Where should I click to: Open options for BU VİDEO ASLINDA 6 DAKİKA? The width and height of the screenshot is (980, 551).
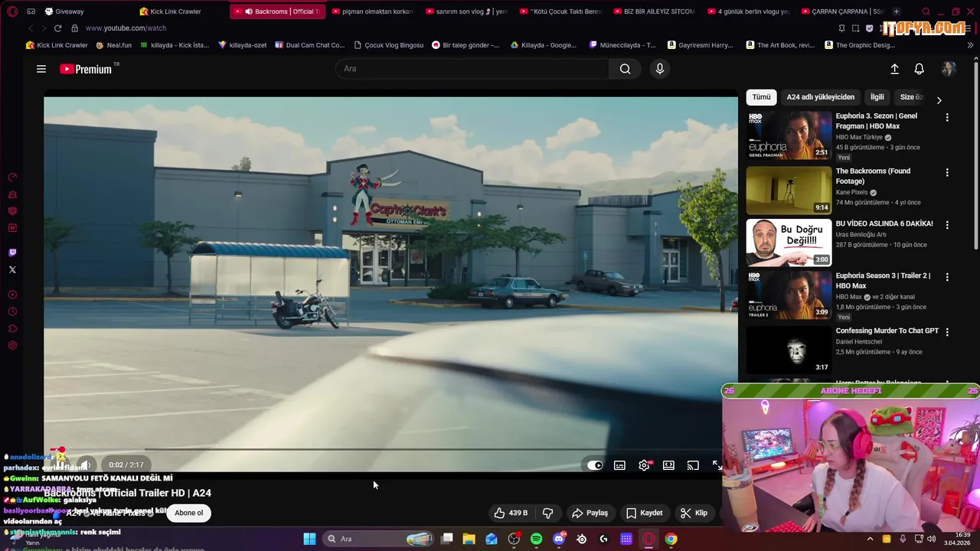pos(947,226)
